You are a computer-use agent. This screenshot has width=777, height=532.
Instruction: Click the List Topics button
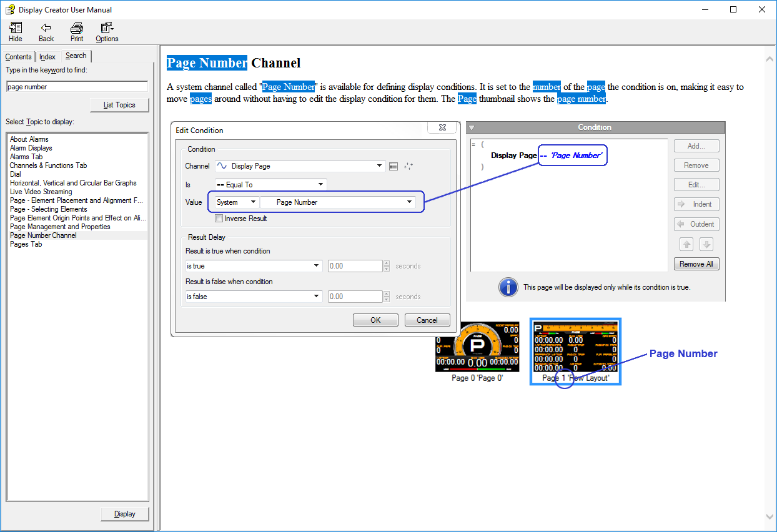119,105
